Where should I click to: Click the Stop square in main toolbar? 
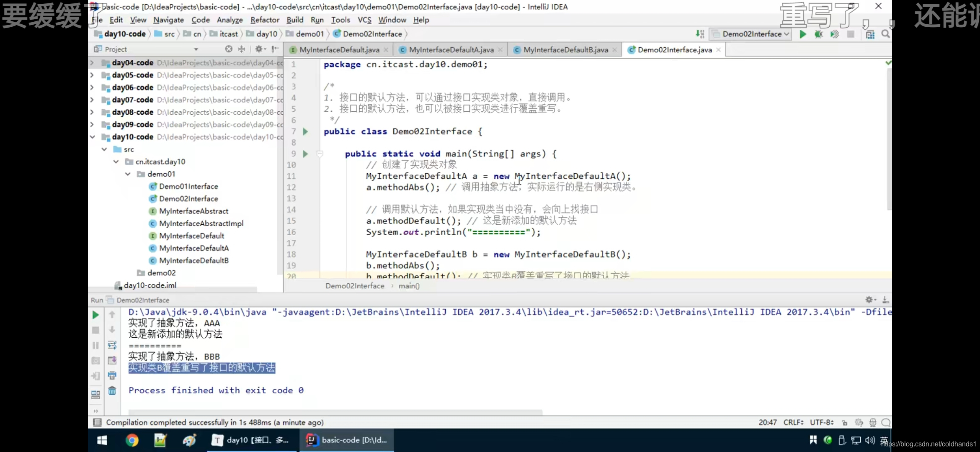(851, 34)
